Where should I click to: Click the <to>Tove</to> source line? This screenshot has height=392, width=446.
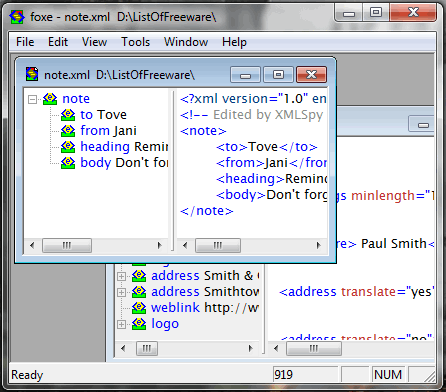[267, 147]
